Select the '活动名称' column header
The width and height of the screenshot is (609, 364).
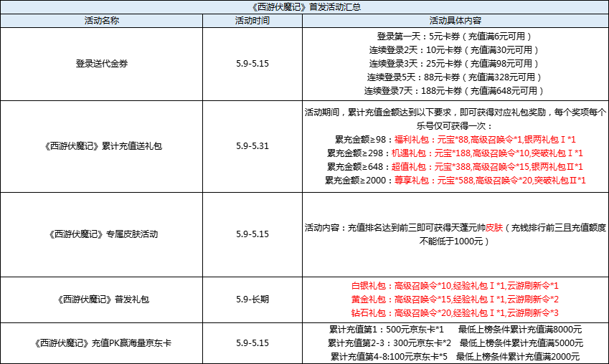click(101, 21)
